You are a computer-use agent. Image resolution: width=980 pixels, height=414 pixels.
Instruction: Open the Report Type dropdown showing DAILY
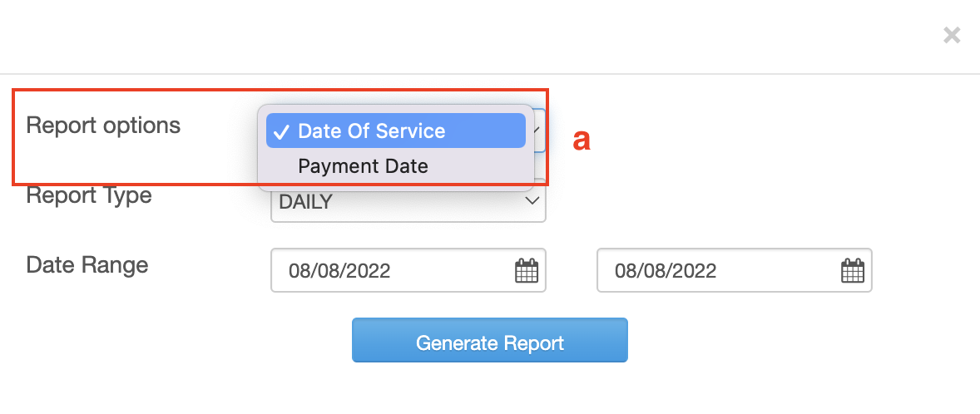(x=408, y=204)
